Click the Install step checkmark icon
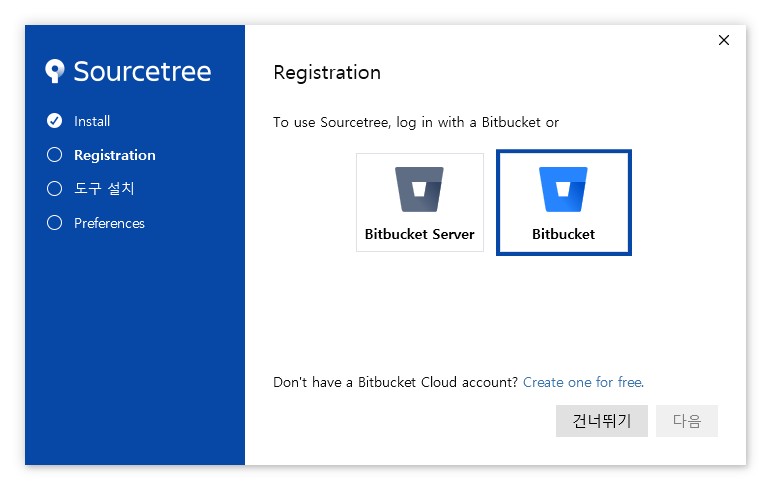This screenshot has width=771, height=490. [55, 121]
